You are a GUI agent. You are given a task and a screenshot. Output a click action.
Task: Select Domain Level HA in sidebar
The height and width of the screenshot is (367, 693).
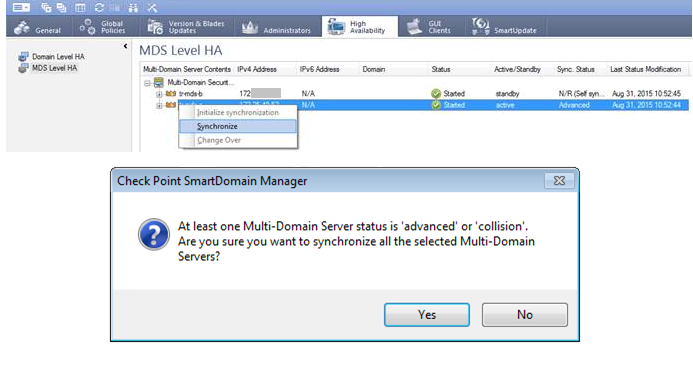(x=58, y=57)
